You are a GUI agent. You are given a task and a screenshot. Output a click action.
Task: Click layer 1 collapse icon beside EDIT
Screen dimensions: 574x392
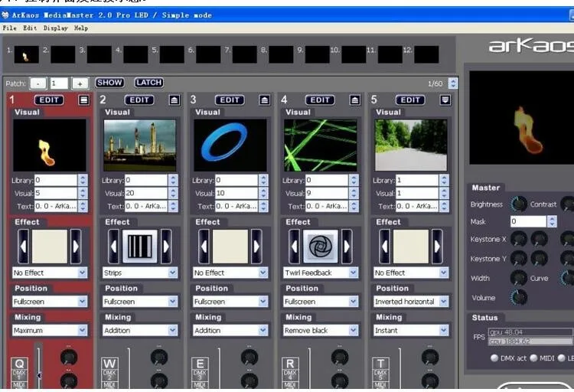pos(84,100)
